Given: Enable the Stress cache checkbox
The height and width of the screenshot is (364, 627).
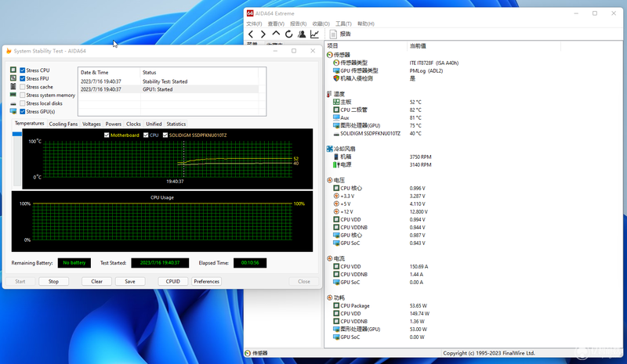Looking at the screenshot, I should pyautogui.click(x=23, y=87).
